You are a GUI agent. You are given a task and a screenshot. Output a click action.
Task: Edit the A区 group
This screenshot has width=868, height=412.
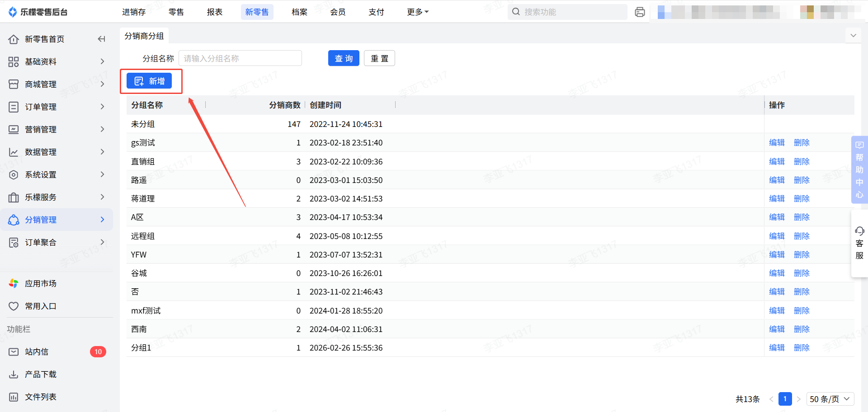(777, 217)
